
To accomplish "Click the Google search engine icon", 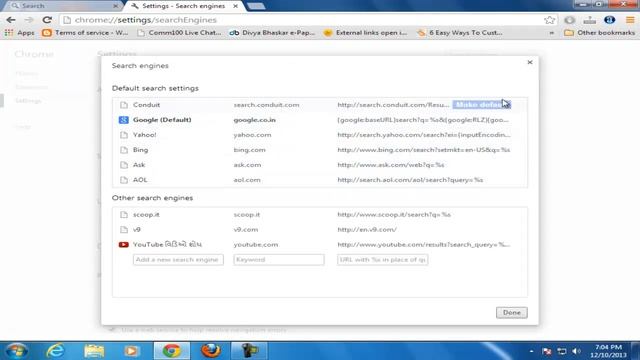I will (x=124, y=120).
